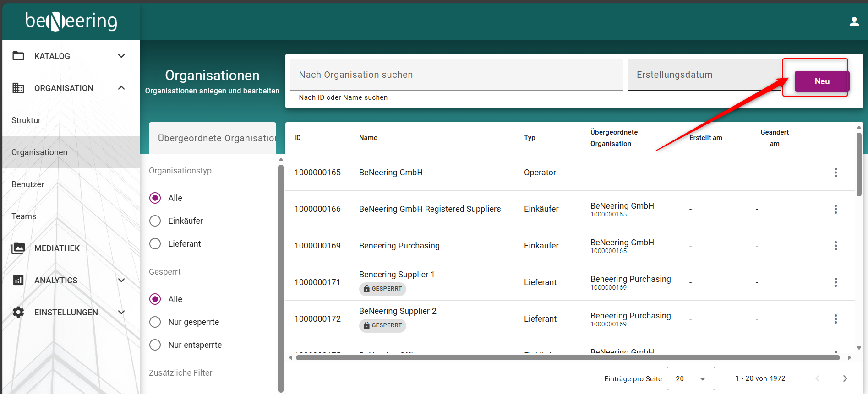Open the user profile icon
Viewport: 868px width, 394px height.
coord(854,22)
